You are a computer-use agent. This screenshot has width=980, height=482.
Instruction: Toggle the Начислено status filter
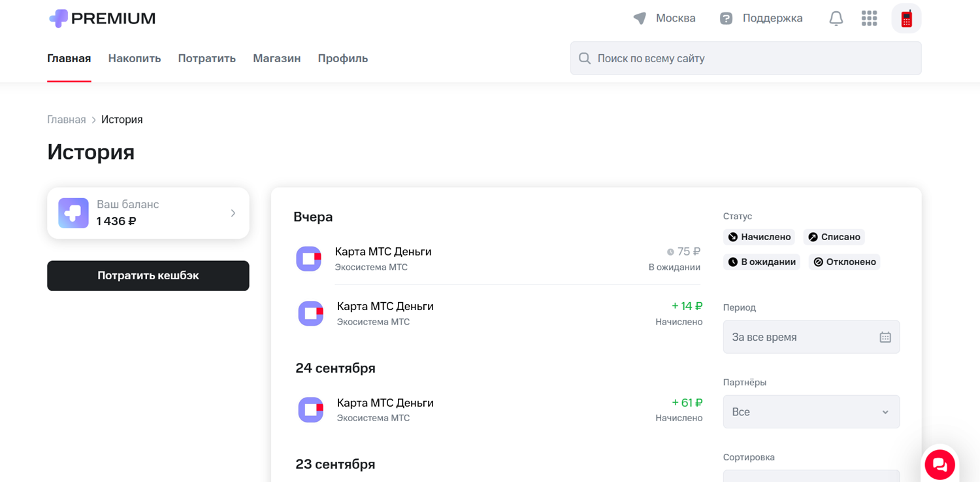pos(760,237)
